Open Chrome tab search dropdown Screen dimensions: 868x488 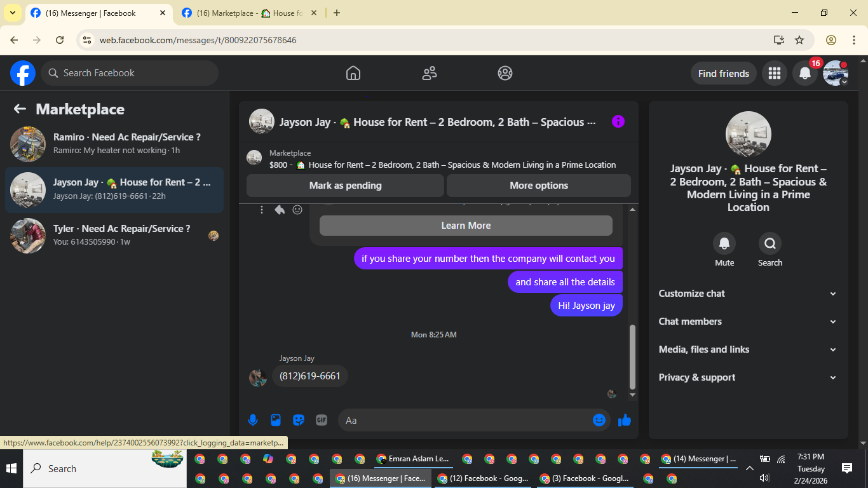12,13
